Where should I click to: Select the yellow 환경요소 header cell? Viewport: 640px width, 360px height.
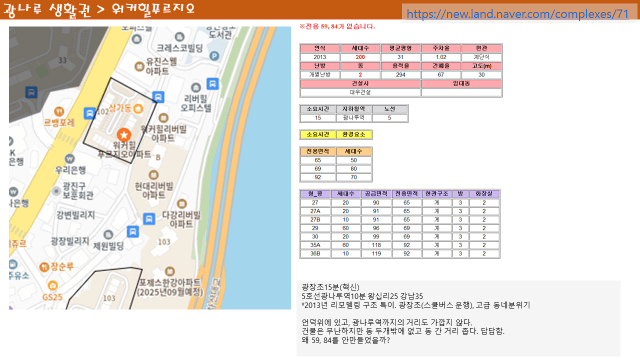click(x=354, y=134)
